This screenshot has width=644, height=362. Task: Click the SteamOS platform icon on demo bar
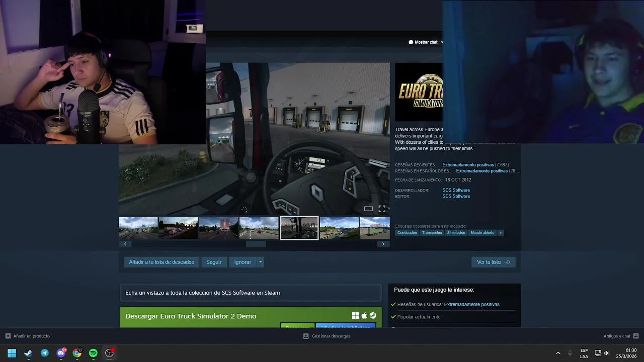[x=373, y=316]
